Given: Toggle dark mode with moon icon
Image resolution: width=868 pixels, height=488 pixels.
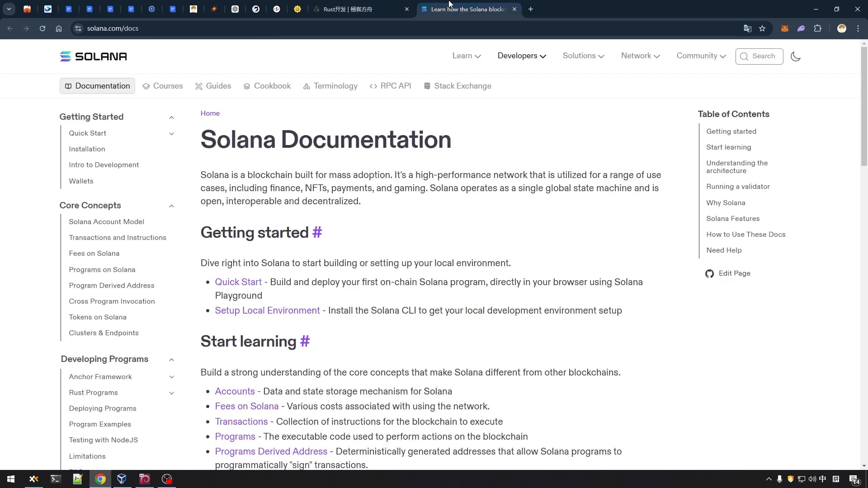Looking at the screenshot, I should click(796, 56).
